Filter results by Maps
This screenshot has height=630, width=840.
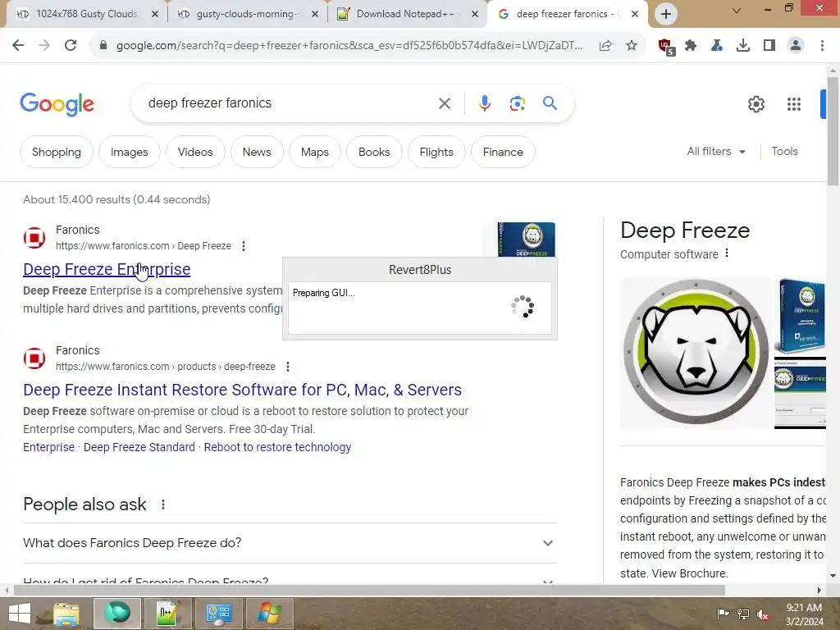(314, 152)
